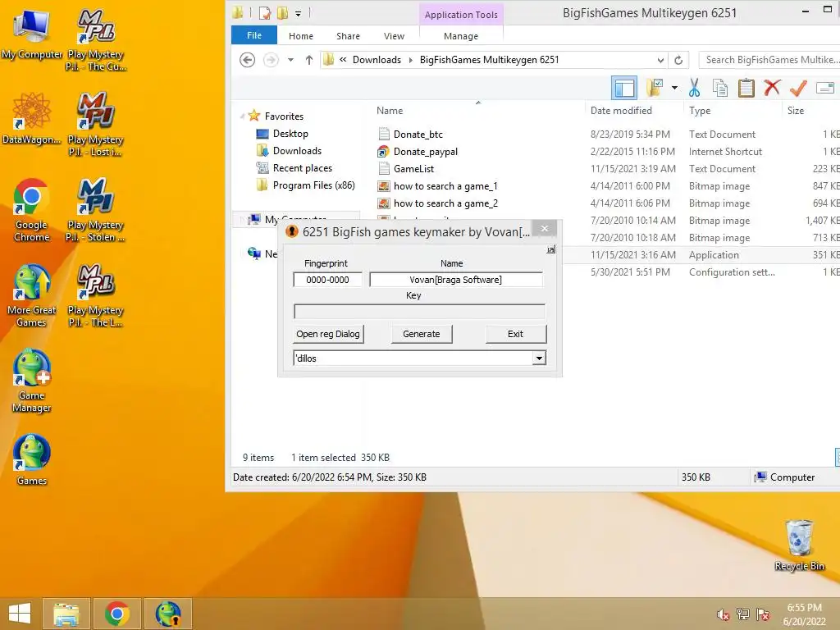Open quick access toolbar customize dropdown
The height and width of the screenshot is (630, 840).
tap(298, 13)
